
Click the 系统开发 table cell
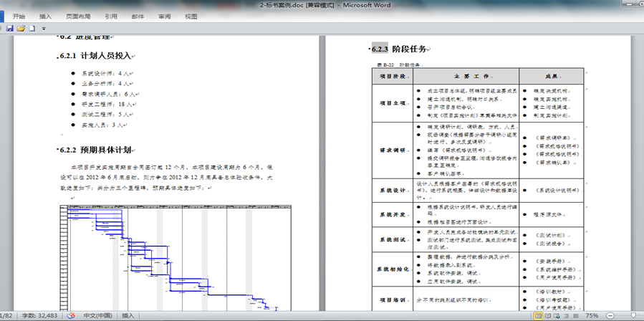(393, 214)
